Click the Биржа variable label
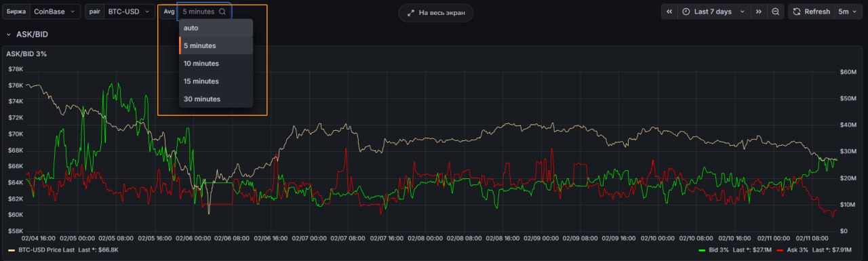The height and width of the screenshot is (261, 868). [x=17, y=12]
